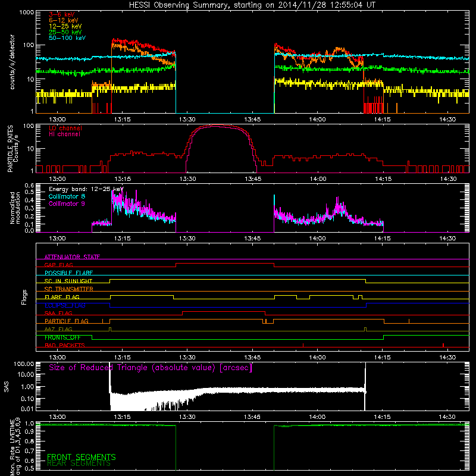Click 14:15 tick under the Flags panel
Screen dimensions: 476x476
(382, 358)
